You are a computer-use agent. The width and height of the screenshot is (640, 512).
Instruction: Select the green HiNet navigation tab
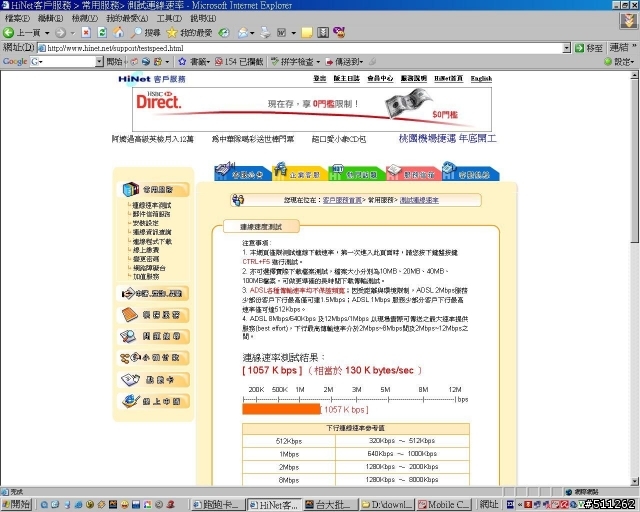pos(356,173)
